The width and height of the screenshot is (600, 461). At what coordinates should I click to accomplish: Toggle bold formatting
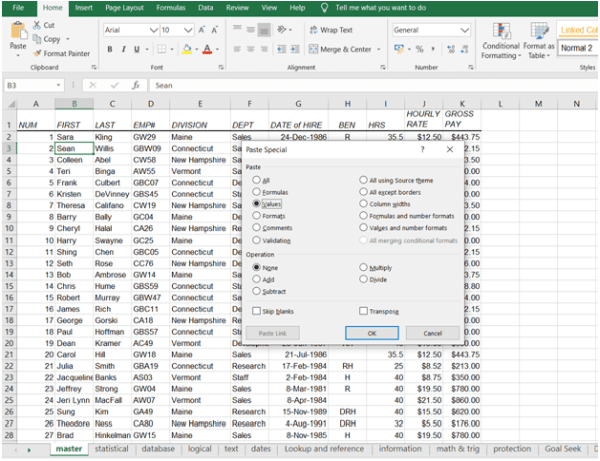(x=109, y=49)
